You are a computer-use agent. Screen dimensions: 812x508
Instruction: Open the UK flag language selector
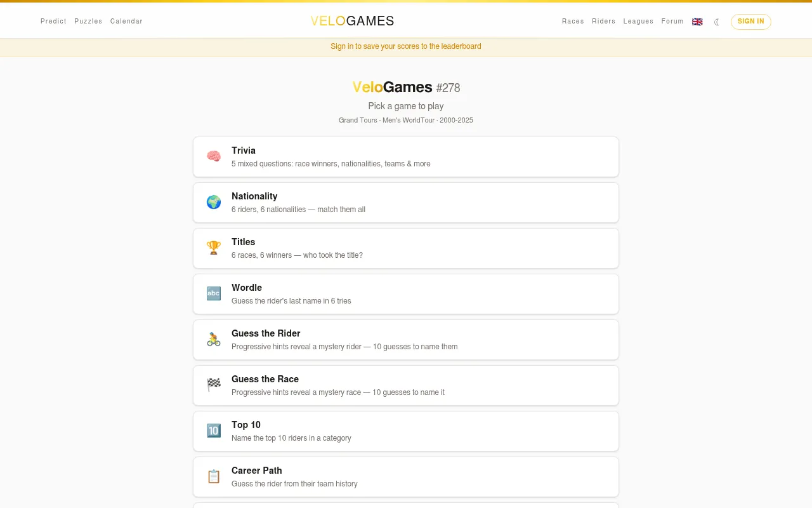(x=697, y=22)
